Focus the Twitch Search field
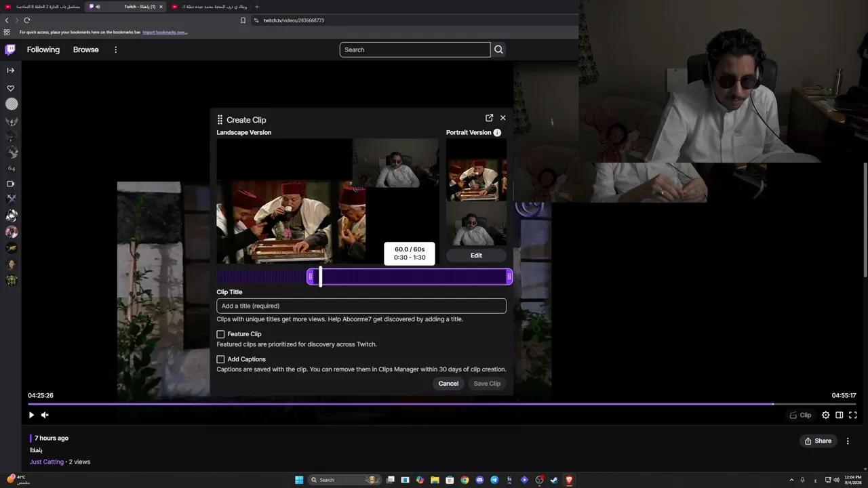The width and height of the screenshot is (868, 488). (x=415, y=49)
